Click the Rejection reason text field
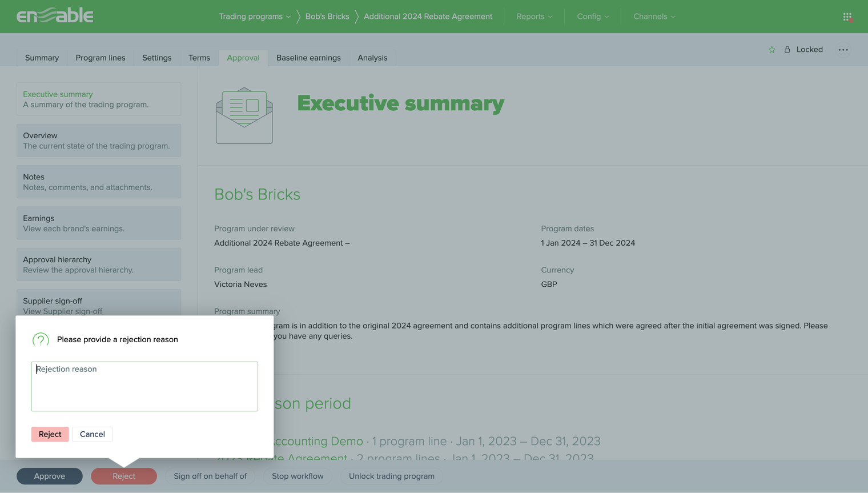Image resolution: width=868 pixels, height=493 pixels. pos(144,386)
